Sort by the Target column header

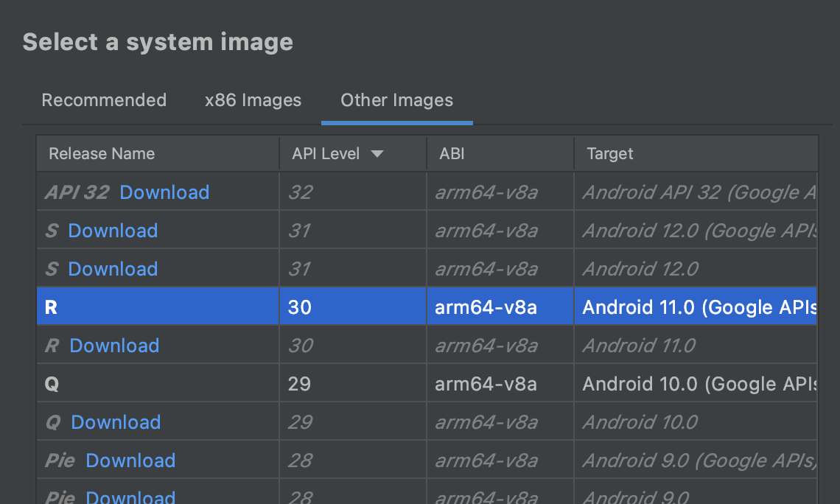[x=609, y=154]
